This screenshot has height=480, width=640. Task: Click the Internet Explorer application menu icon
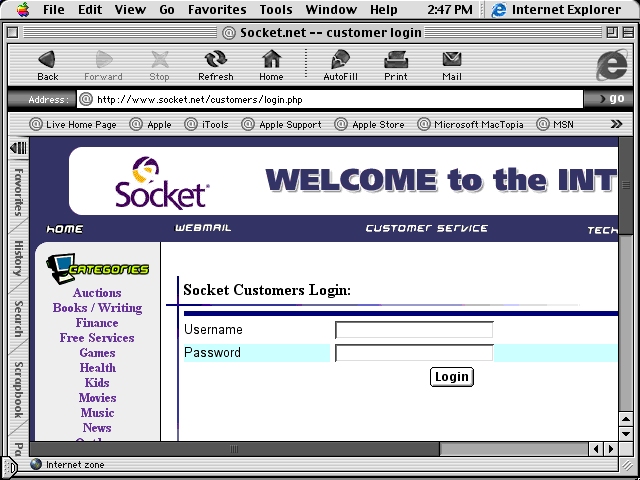tap(498, 9)
